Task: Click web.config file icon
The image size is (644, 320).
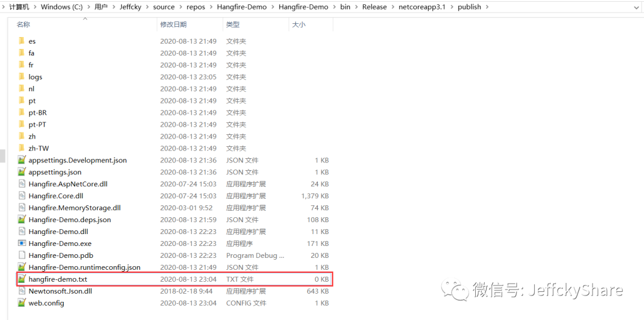Action: (x=22, y=303)
